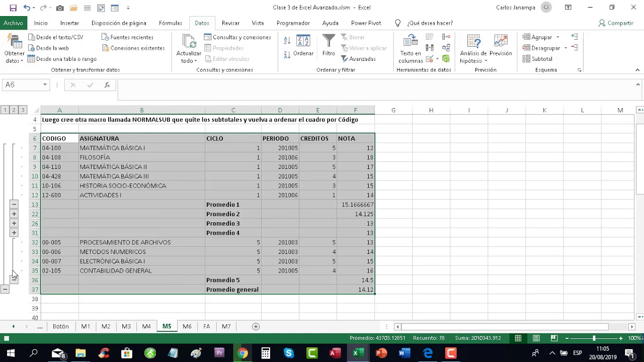This screenshot has width=644, height=362.
Task: Open the Subtotal dialog
Action: 537,59
